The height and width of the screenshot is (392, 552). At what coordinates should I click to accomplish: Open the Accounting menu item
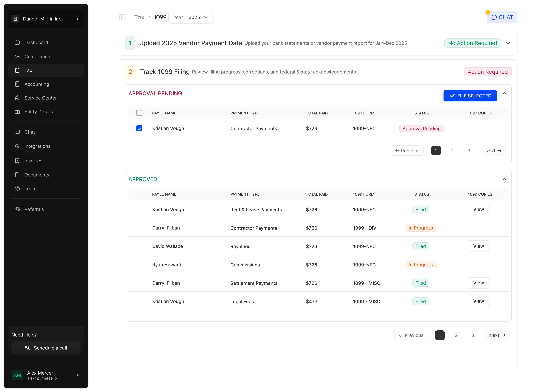37,84
